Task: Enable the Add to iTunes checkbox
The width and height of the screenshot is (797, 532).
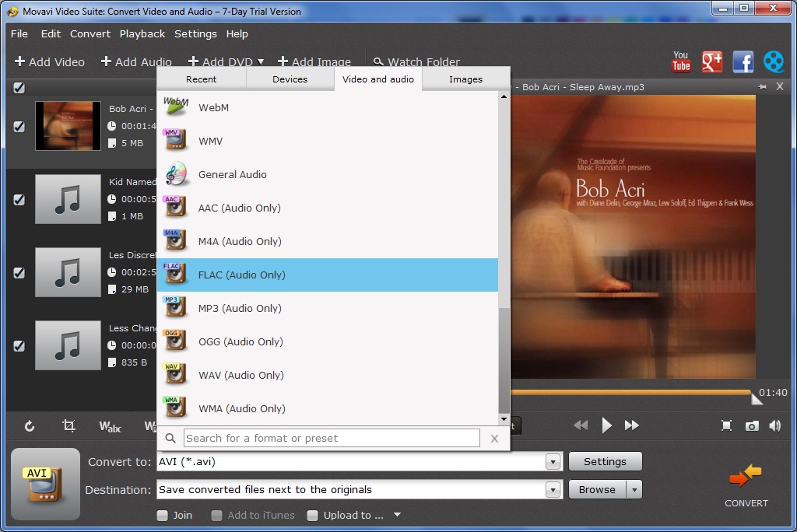Action: point(216,515)
